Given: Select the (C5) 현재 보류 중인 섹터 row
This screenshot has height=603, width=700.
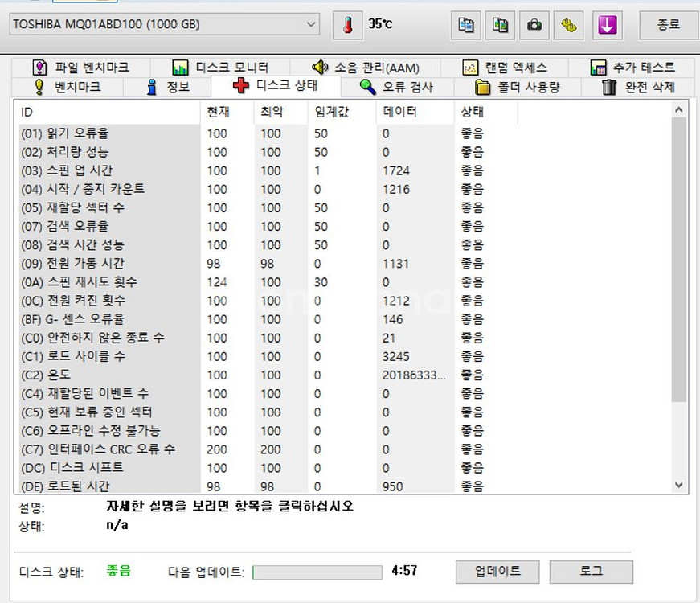Looking at the screenshot, I should (x=268, y=412).
